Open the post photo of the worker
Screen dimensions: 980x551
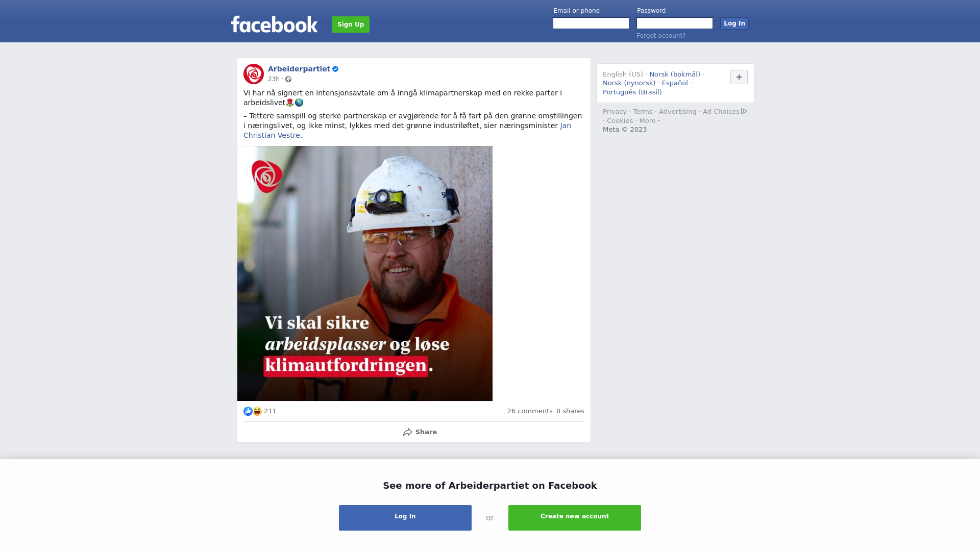[x=365, y=273]
